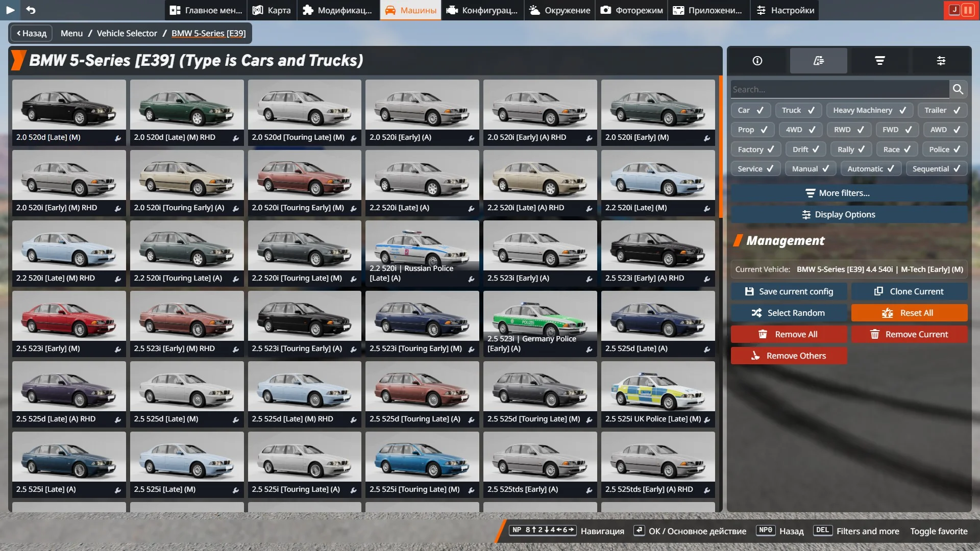Screen dimensions: 980x551
Task: Open the Модификации tab
Action: pyautogui.click(x=337, y=10)
